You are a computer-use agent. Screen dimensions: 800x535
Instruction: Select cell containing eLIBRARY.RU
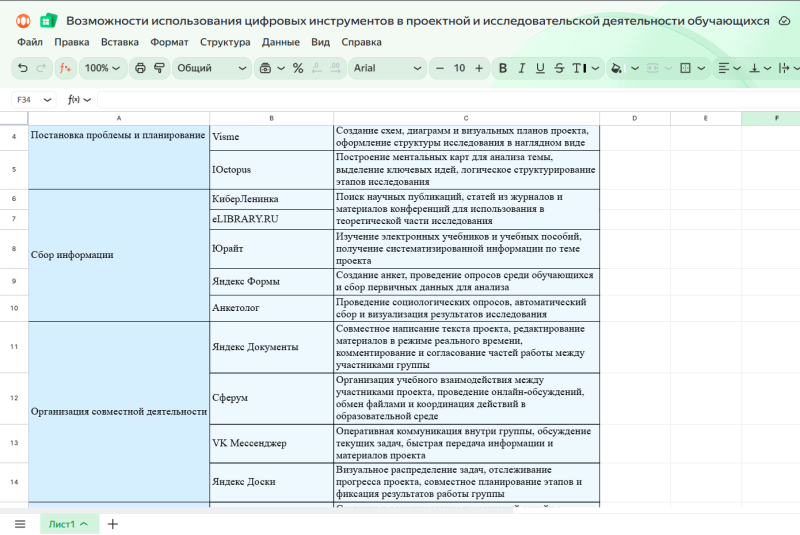pyautogui.click(x=271, y=219)
